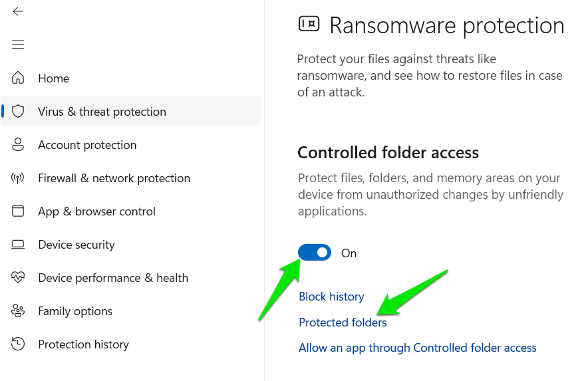The image size is (588, 381).
Task: Go to Firewall & network protection
Action: point(114,178)
